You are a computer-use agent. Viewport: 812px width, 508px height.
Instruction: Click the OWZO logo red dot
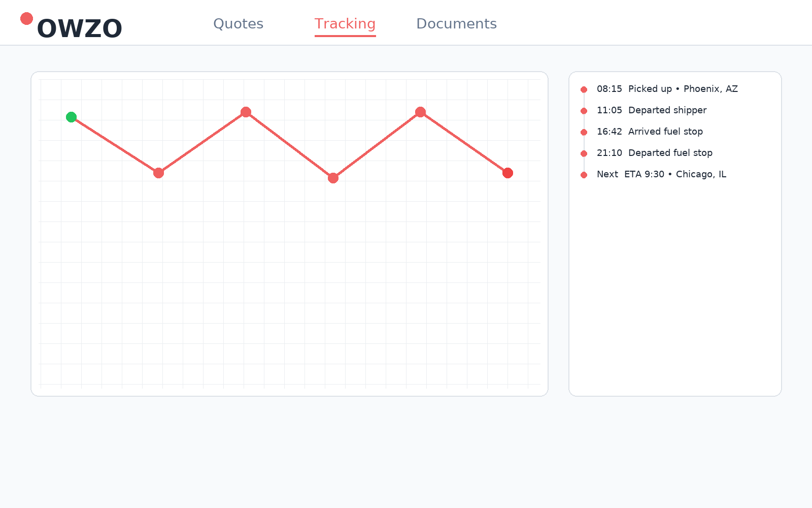pos(26,19)
